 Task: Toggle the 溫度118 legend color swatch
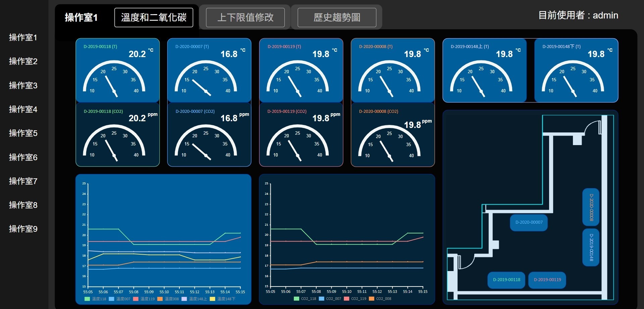click(x=87, y=299)
